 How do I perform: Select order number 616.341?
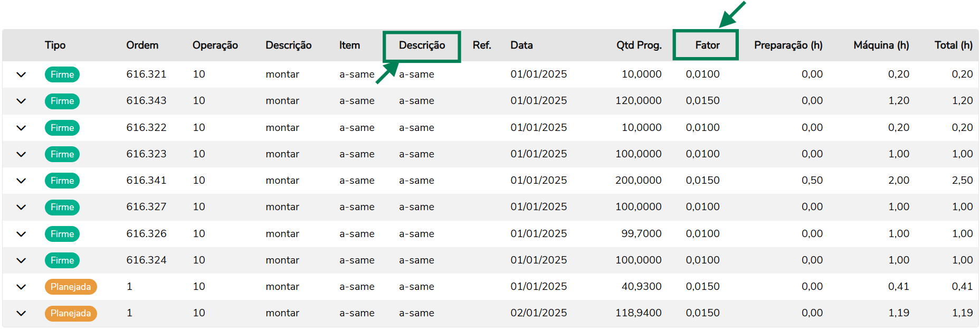coord(146,181)
